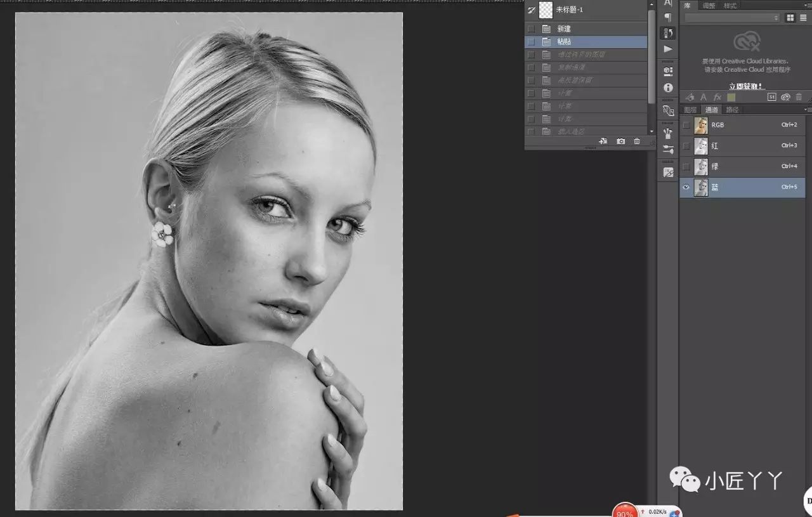812x517 pixels.
Task: Select the 载入选区 history state
Action: [x=586, y=131]
